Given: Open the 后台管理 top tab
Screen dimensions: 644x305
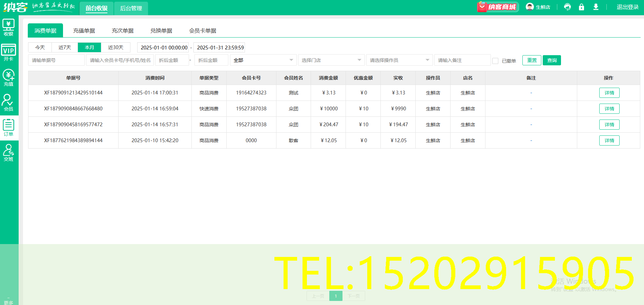Looking at the screenshot, I should click(131, 8).
